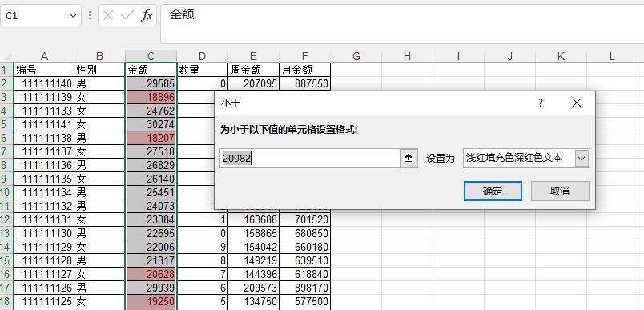Viewport: 644px width, 310px height.
Task: Select column L header
Action: point(613,56)
